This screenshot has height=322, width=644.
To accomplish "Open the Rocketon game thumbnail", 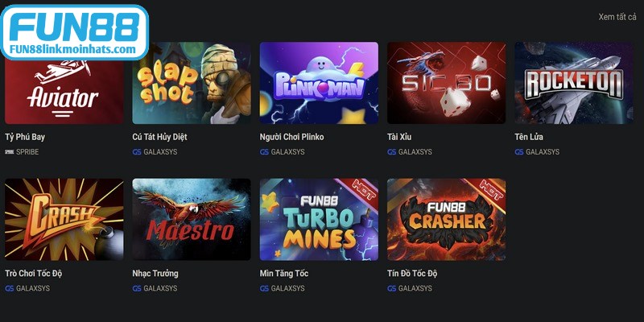I will pyautogui.click(x=574, y=83).
